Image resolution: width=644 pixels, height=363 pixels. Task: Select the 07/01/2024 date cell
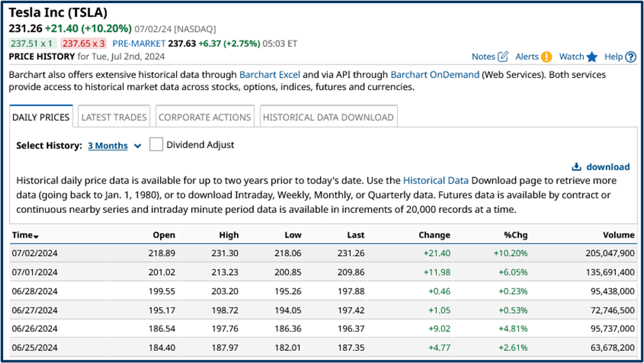[34, 272]
